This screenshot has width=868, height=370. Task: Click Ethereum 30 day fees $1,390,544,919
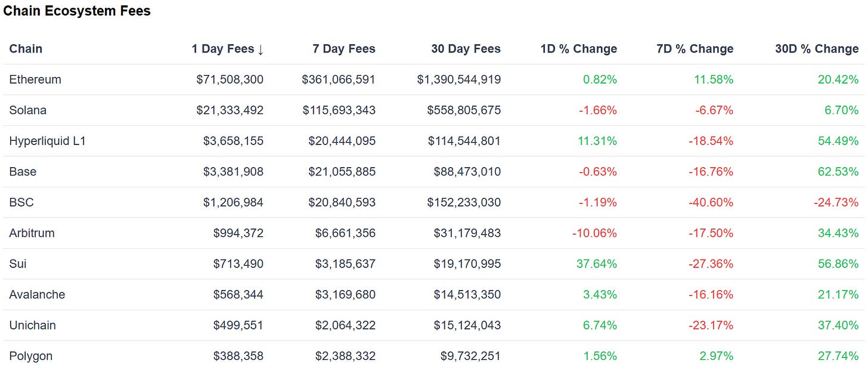(459, 80)
